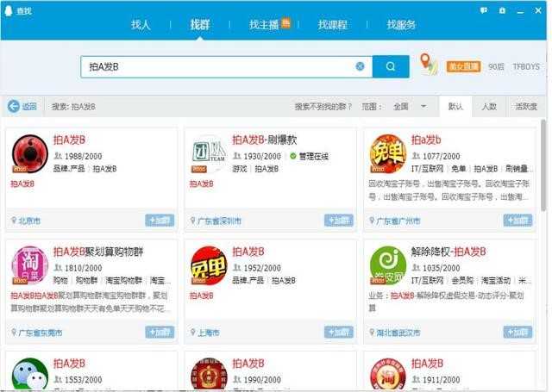Viewport: 552px width, 392px height.
Task: Open the map location pin icon
Action: [x=429, y=65]
